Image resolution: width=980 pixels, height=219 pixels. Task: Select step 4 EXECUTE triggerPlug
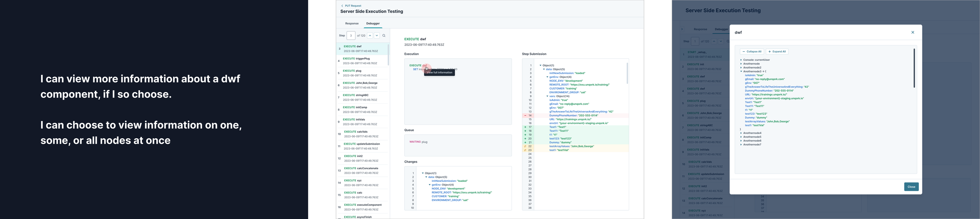pyautogui.click(x=363, y=61)
